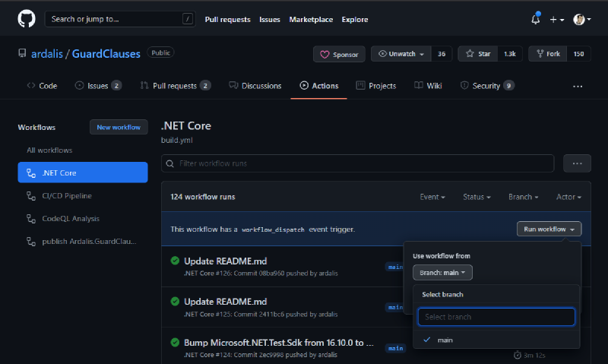Open the Actor filter dropdown
The image size is (608, 364).
coord(568,197)
